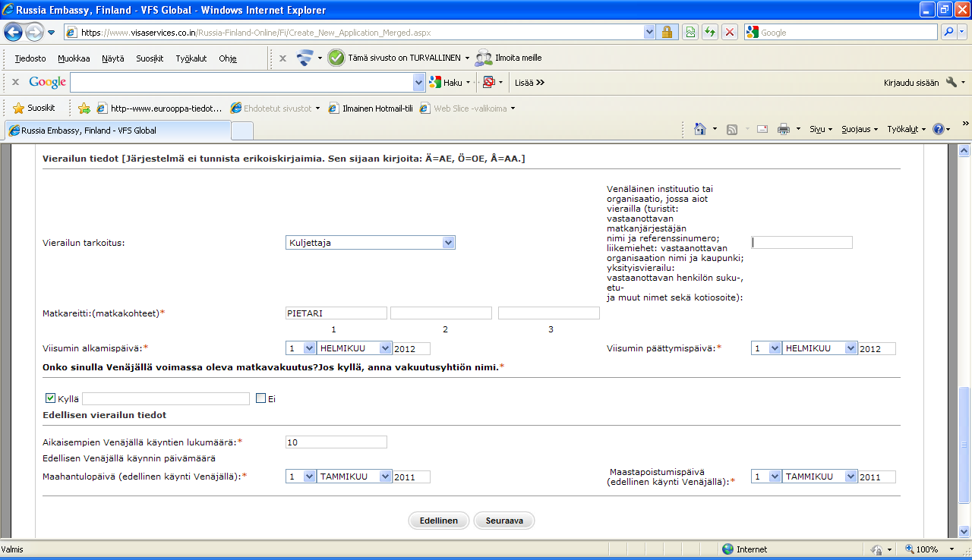Click the RSS feeds icon
Image resolution: width=972 pixels, height=560 pixels.
coord(732,130)
